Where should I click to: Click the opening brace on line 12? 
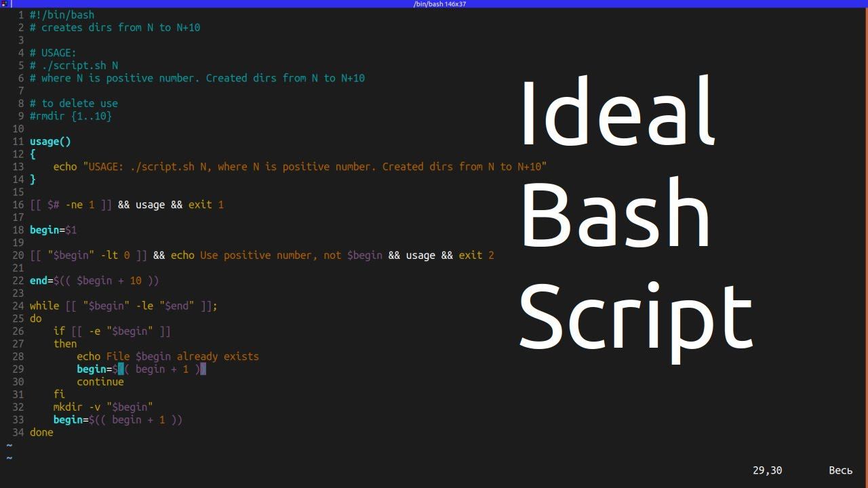33,154
